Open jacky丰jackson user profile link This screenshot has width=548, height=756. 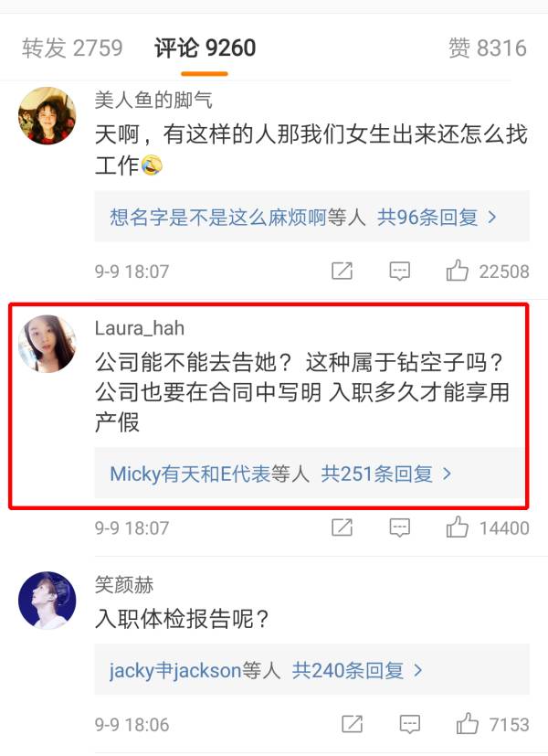point(175,671)
